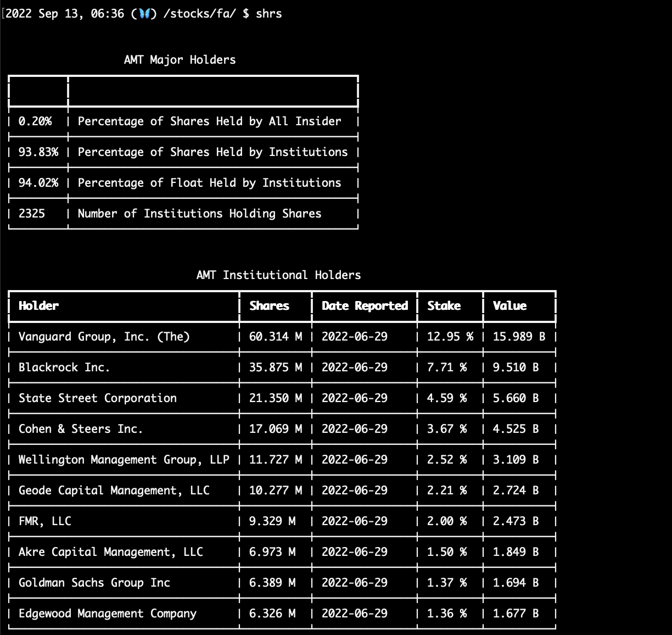672x635 pixels.
Task: Click the '5.660 B' value cell
Action: [x=516, y=398]
